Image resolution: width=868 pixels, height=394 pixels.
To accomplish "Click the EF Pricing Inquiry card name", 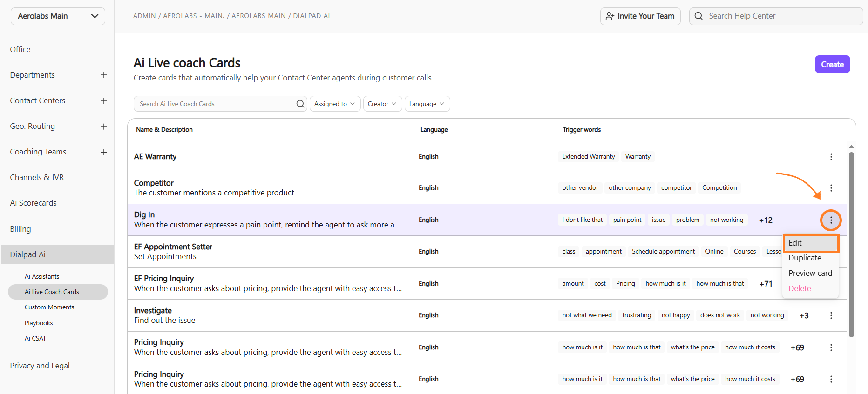I will coord(164,278).
